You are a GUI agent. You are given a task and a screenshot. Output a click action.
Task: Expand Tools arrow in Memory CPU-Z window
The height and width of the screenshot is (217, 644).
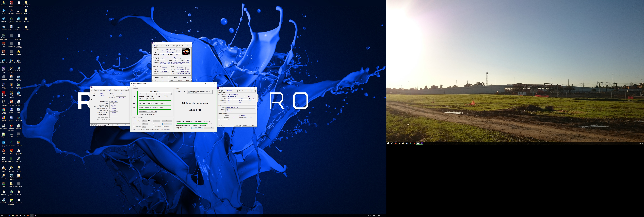click(x=113, y=125)
